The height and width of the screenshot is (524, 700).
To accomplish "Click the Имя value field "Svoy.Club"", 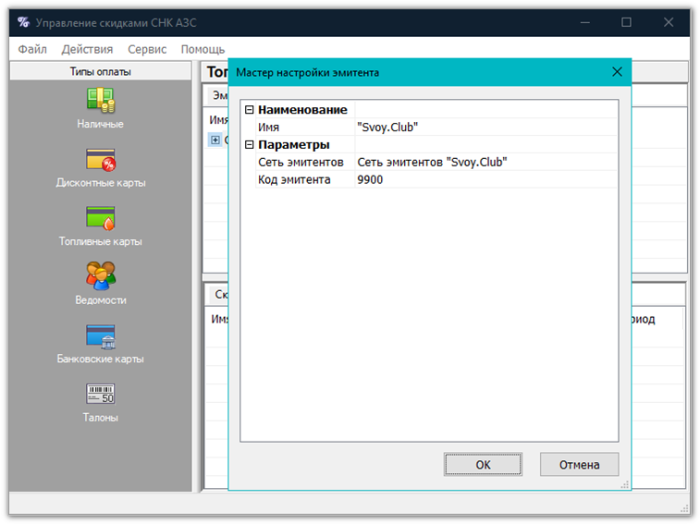I will (x=488, y=128).
